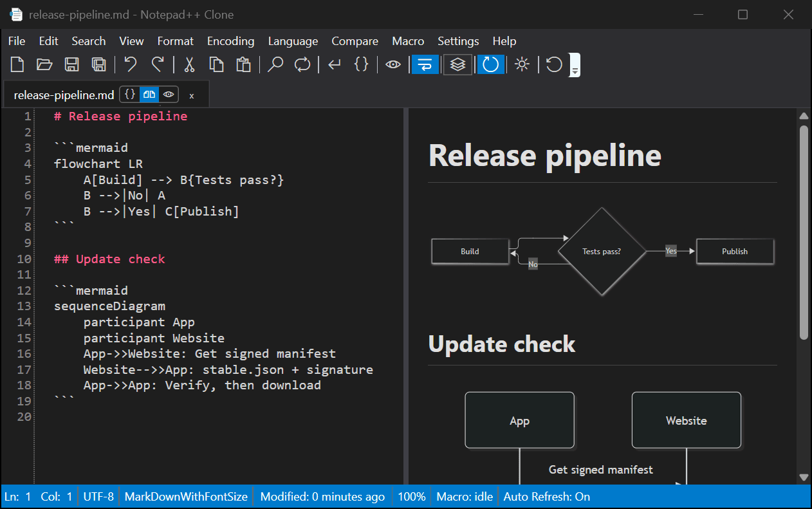Save the file using the single-floppy icon
The height and width of the screenshot is (509, 812).
71,64
